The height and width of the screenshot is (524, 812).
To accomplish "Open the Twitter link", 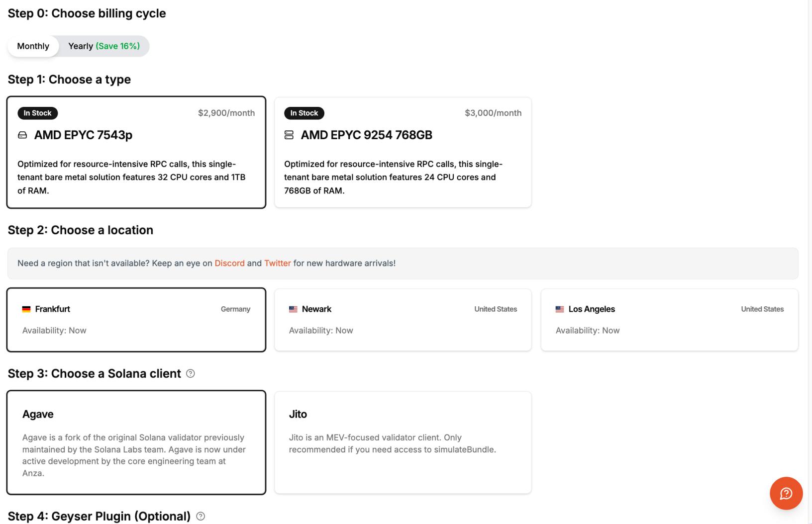I will [x=277, y=263].
